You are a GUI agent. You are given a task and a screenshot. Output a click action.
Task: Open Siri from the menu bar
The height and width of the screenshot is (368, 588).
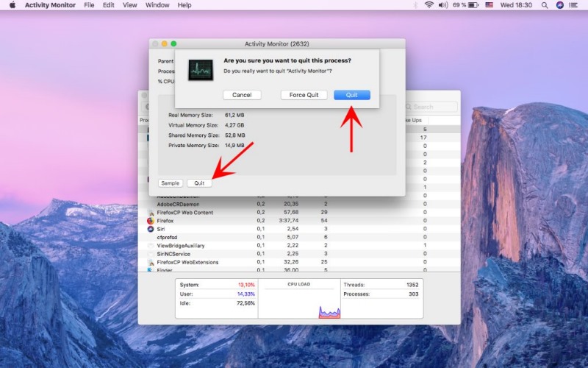[560, 5]
